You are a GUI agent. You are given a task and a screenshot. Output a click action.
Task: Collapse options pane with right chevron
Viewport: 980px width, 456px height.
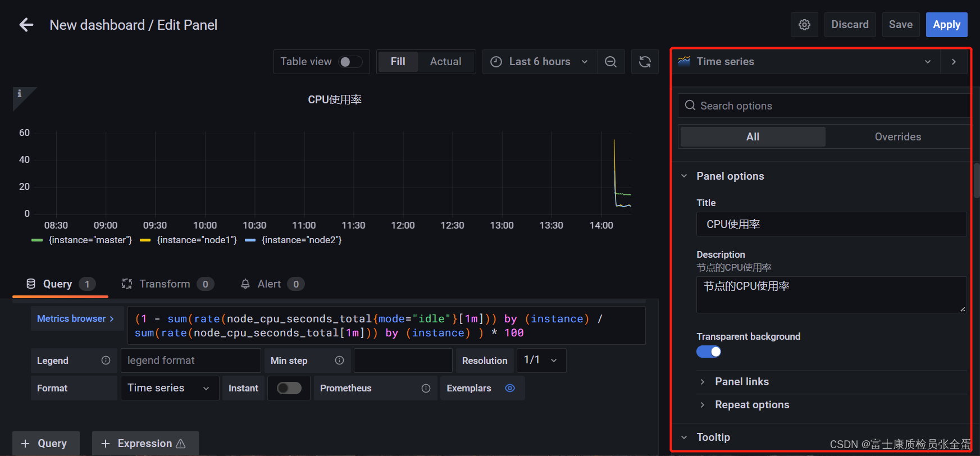[954, 62]
